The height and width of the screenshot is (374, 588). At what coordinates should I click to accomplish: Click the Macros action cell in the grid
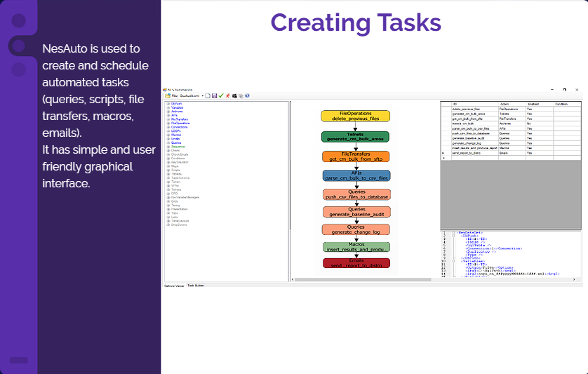[x=512, y=148]
